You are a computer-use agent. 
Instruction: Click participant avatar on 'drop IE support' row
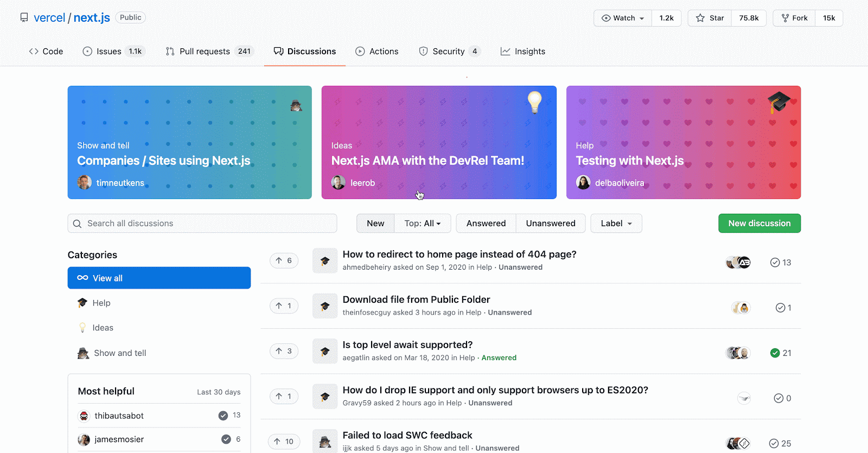click(x=744, y=398)
